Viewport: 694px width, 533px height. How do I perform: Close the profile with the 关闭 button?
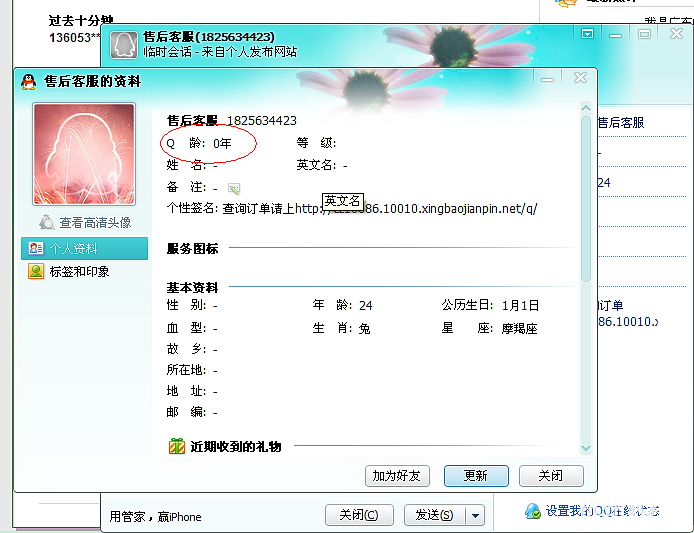pyautogui.click(x=551, y=476)
